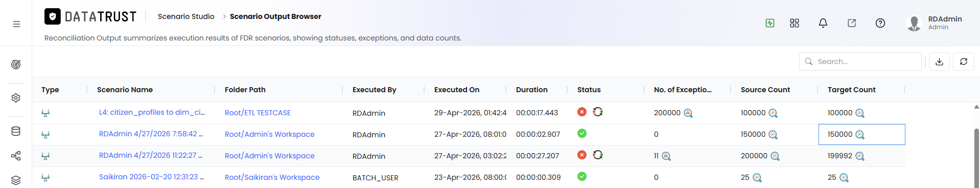Open RDAdmin 4/27/2026 7:58:42 scenario
This screenshot has width=980, height=188.
[151, 134]
